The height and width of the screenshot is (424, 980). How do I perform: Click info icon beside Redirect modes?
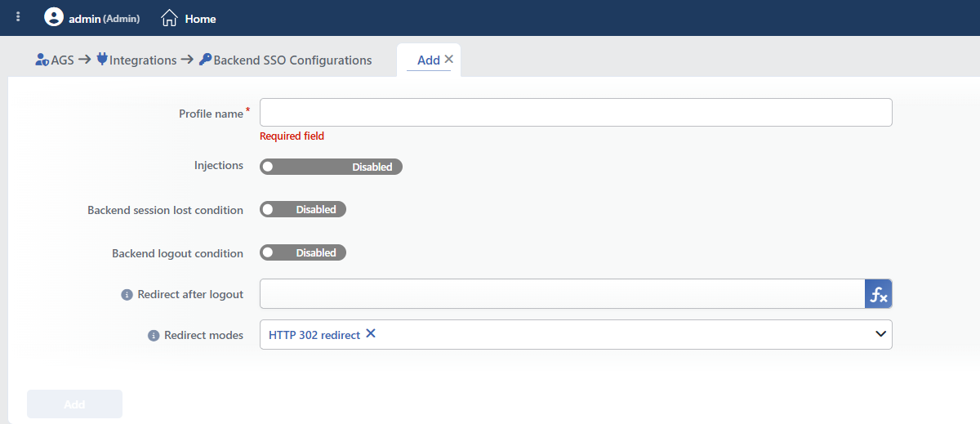153,336
